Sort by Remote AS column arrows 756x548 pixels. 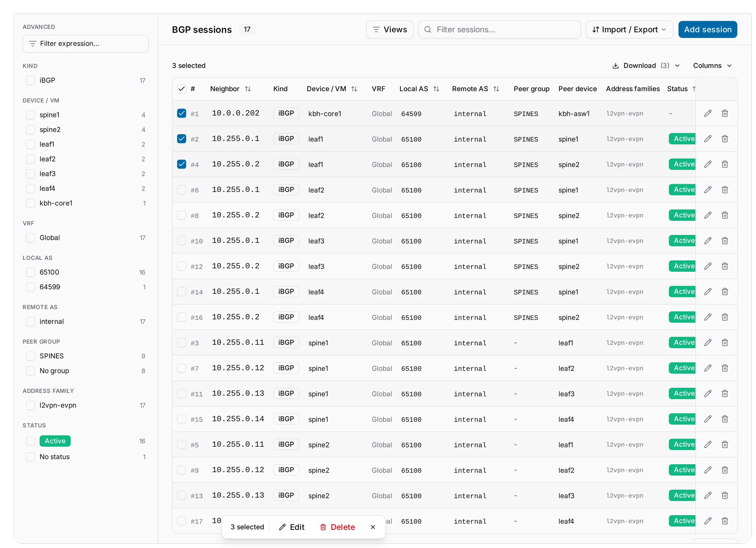tap(496, 89)
